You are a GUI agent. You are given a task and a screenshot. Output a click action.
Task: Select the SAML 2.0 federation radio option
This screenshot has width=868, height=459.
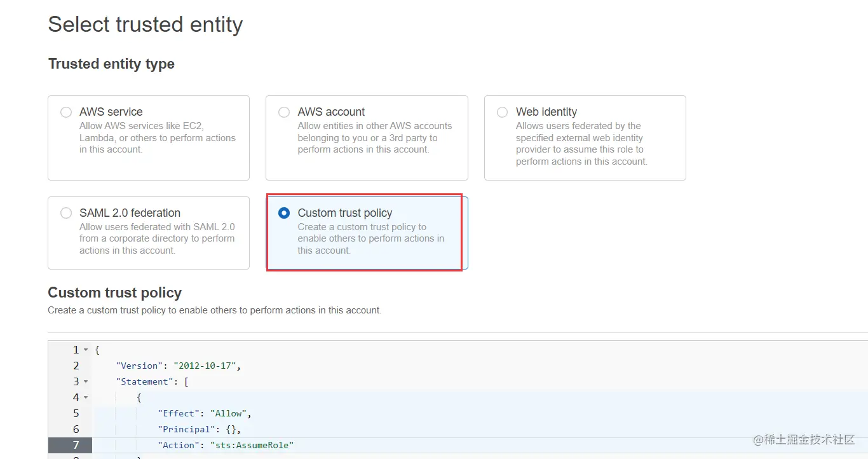point(66,213)
